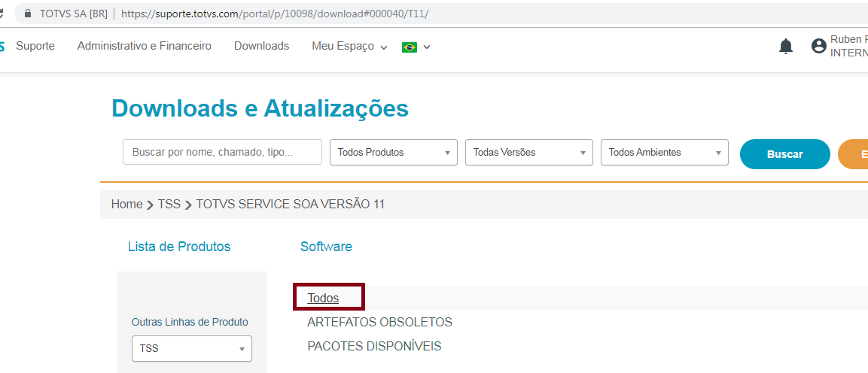Open the Downloads menu item
The width and height of the screenshot is (868, 373).
click(261, 47)
